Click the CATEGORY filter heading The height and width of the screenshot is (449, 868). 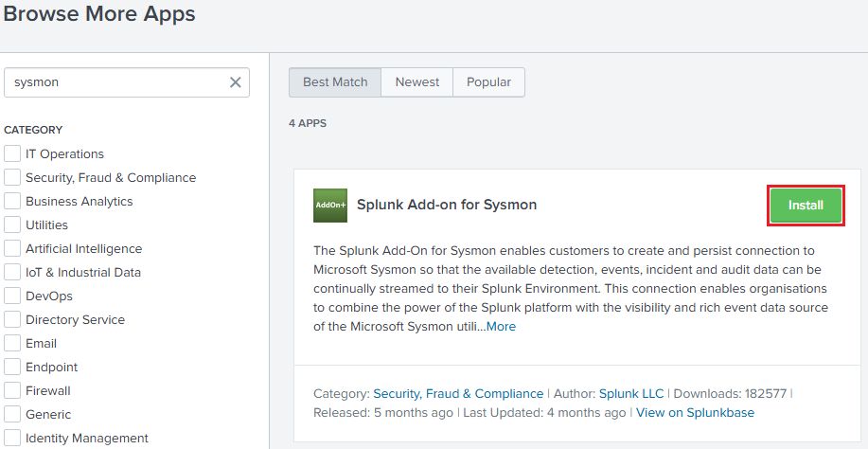pyautogui.click(x=33, y=130)
